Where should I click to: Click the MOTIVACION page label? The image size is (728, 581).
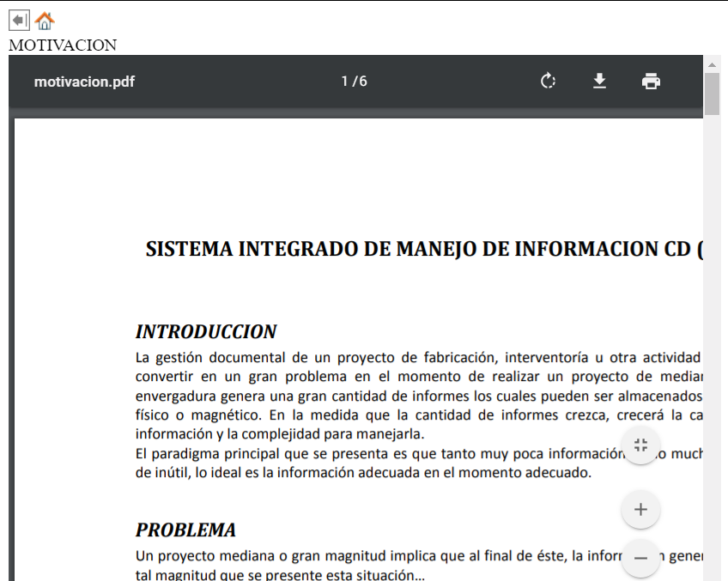[63, 45]
